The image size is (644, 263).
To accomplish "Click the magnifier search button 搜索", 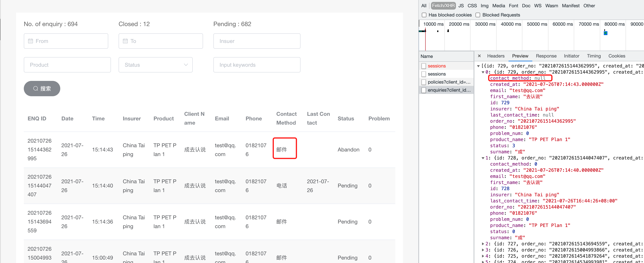I will [42, 88].
